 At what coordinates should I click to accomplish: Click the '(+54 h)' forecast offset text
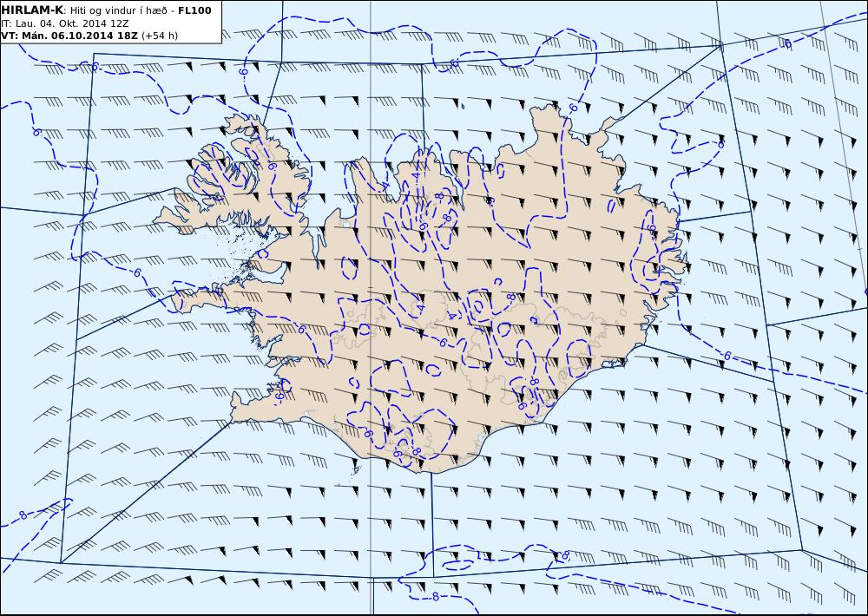(160, 36)
